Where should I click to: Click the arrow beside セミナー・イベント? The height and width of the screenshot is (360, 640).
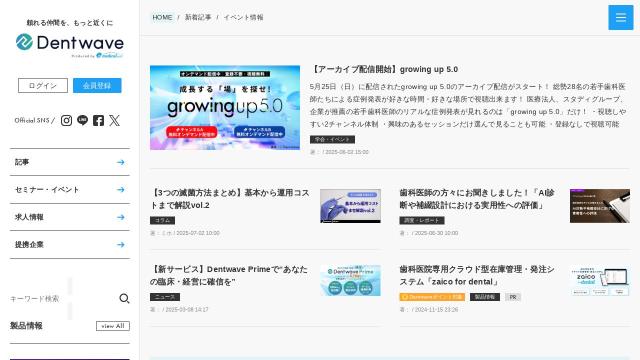120,190
